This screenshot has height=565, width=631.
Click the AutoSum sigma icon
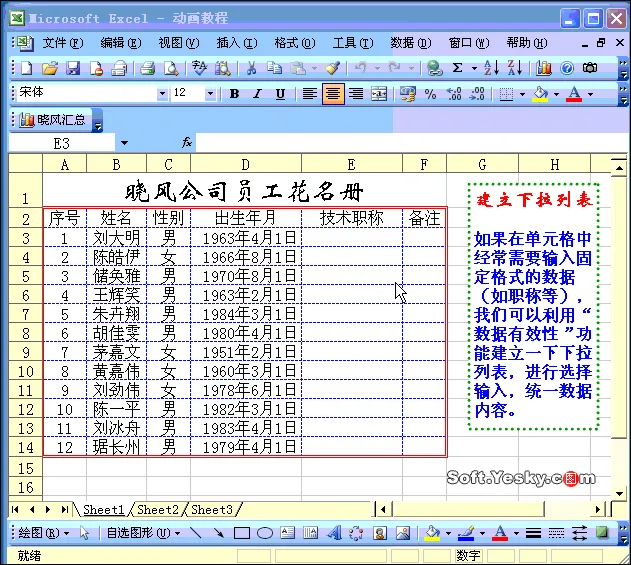(x=458, y=68)
